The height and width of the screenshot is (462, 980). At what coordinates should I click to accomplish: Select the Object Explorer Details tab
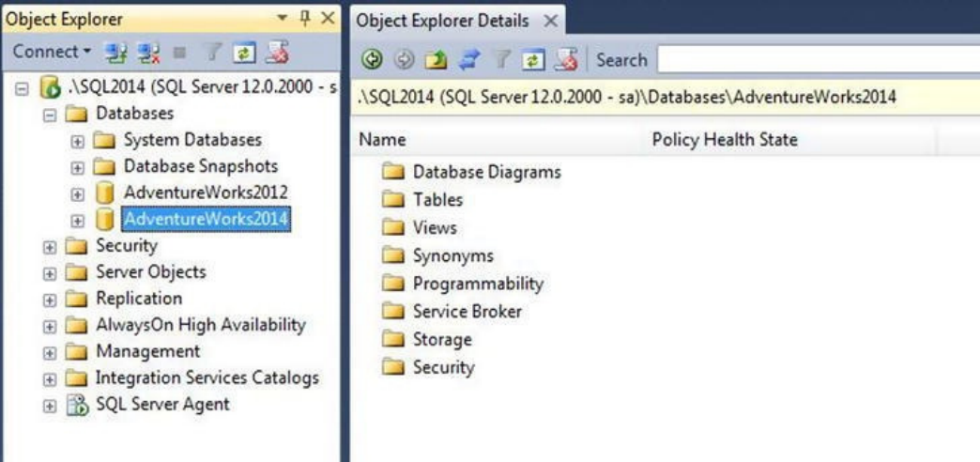click(443, 21)
